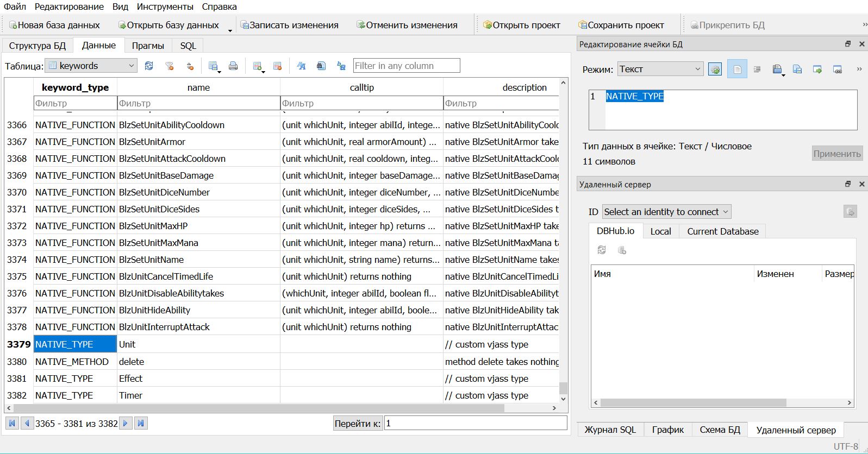Viewport: 868px width, 454px height.
Task: Delete the current record icon
Action: 277,66
